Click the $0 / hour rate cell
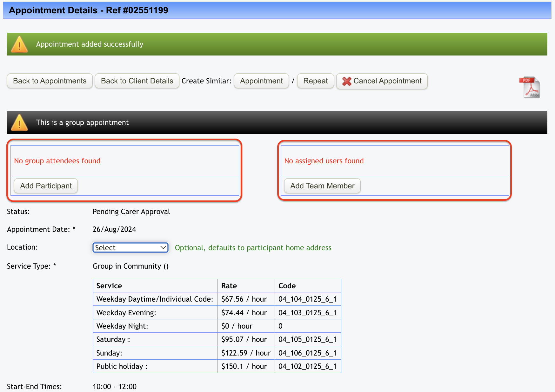The height and width of the screenshot is (392, 555). pyautogui.click(x=246, y=326)
